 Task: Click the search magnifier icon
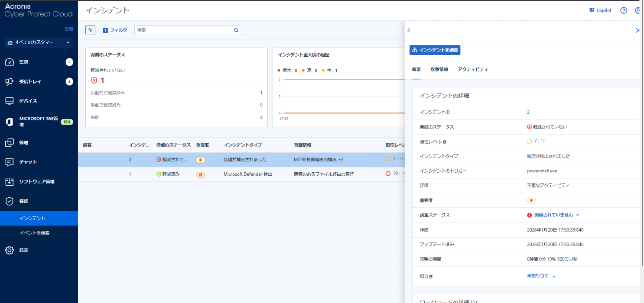coord(236,30)
